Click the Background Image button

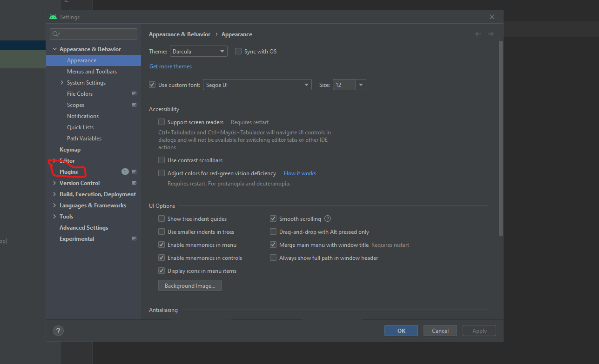(190, 286)
